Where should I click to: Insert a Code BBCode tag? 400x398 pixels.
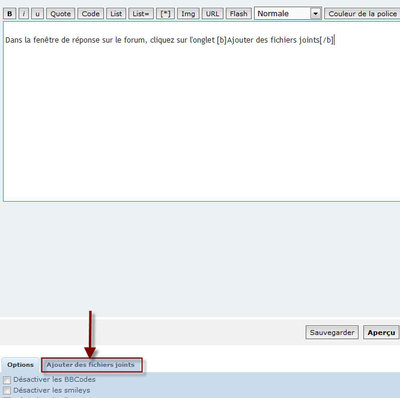pyautogui.click(x=91, y=14)
